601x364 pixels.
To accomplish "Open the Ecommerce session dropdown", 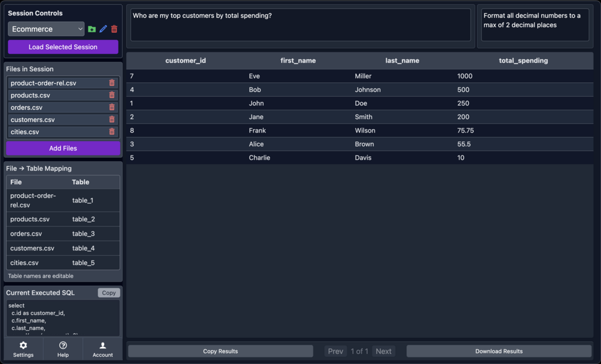I will [47, 29].
